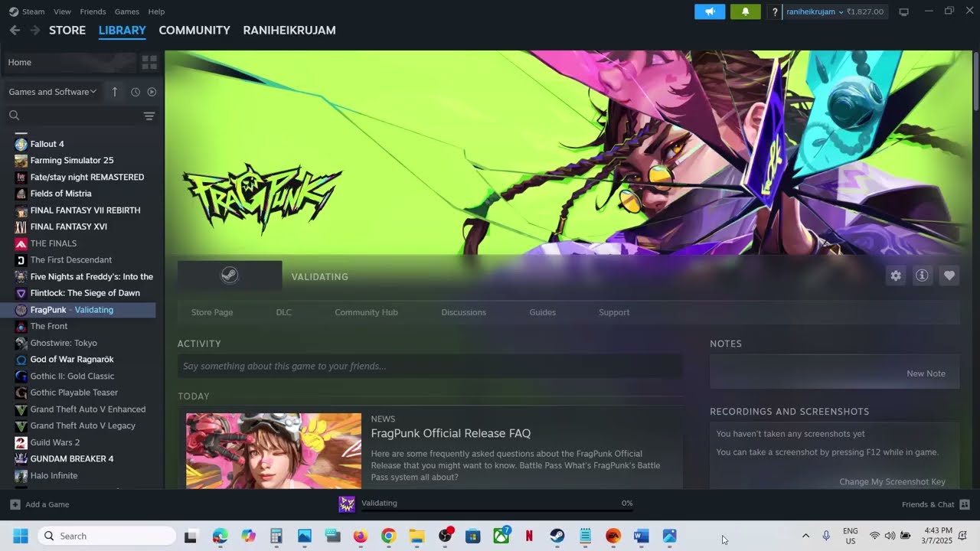
Task: Expand the Games and Software dropdown
Action: click(x=53, y=92)
